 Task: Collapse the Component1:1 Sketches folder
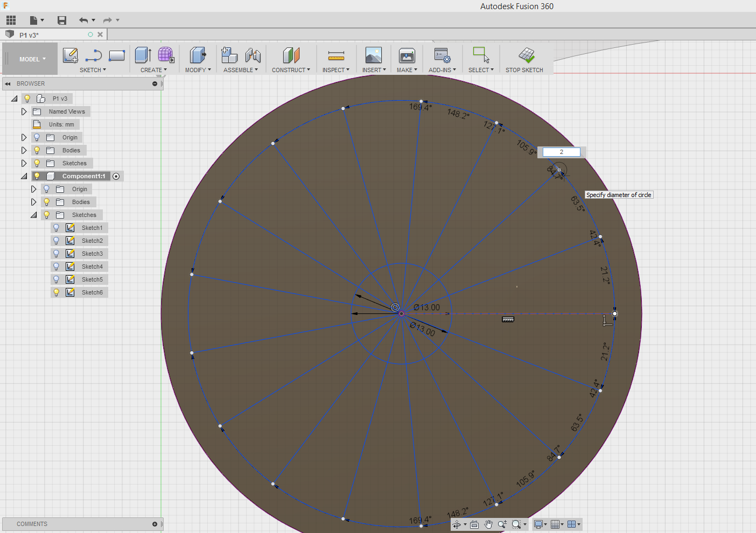point(33,215)
